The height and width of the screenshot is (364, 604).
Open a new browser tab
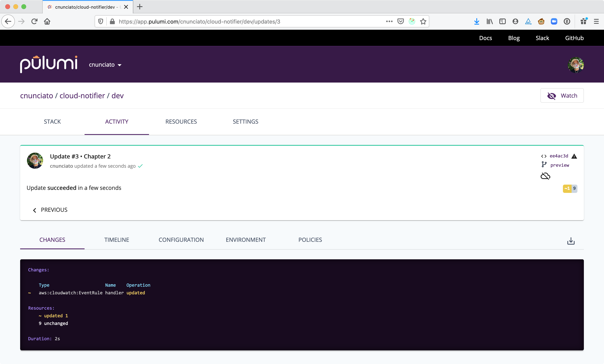(x=140, y=7)
